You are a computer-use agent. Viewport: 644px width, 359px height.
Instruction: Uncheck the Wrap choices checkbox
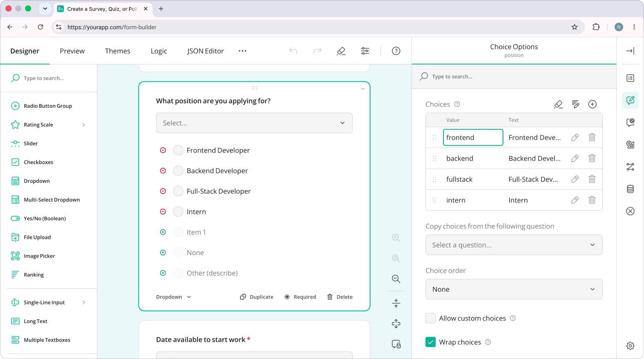(x=430, y=342)
